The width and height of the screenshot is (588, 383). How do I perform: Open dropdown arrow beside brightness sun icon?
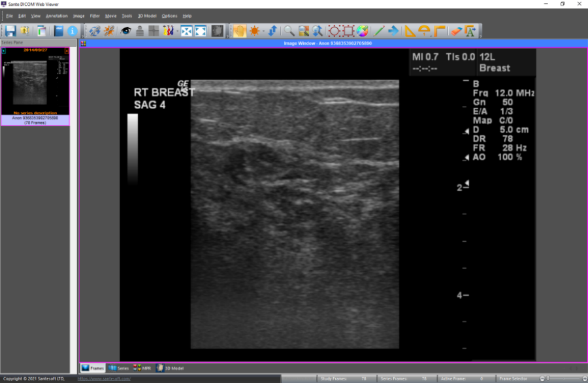pos(263,31)
